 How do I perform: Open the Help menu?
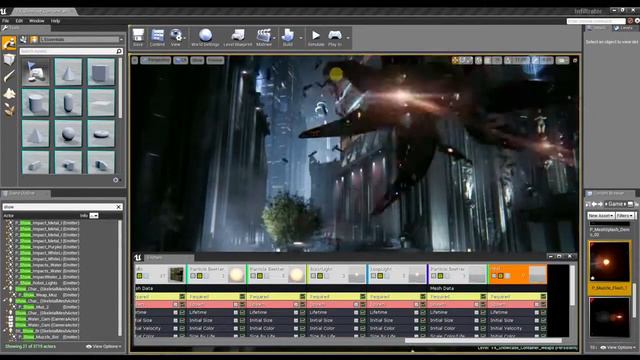point(56,21)
